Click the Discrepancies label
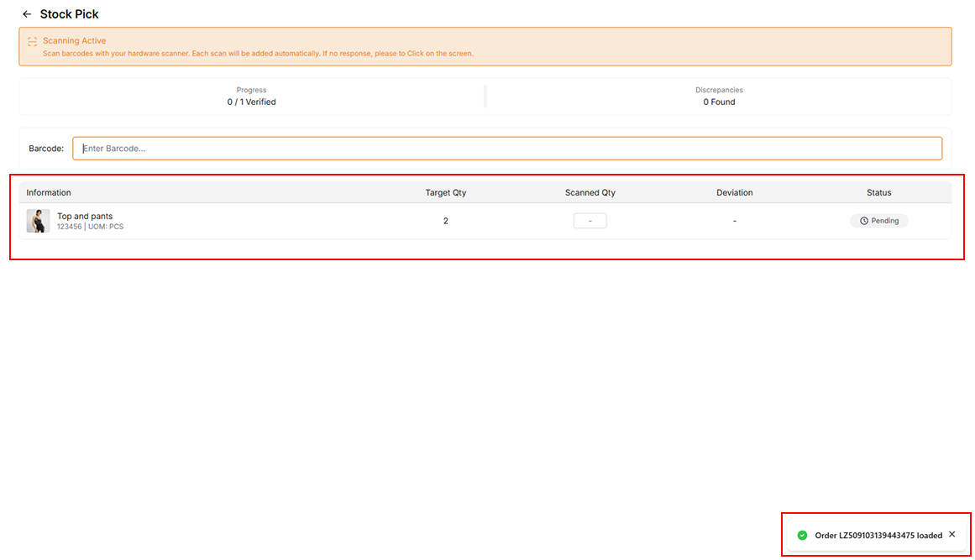The height and width of the screenshot is (560, 975). click(719, 90)
